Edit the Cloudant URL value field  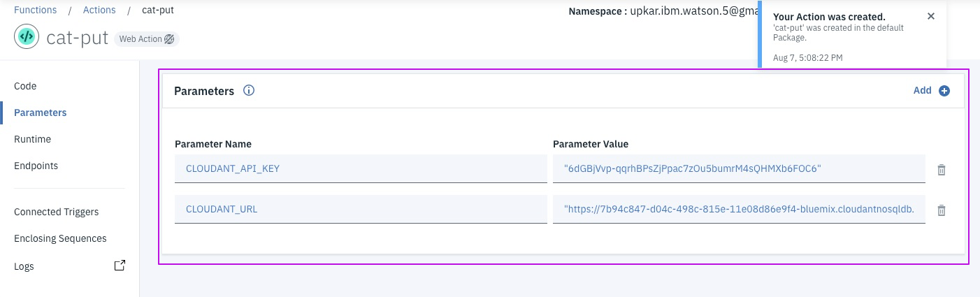pos(739,209)
